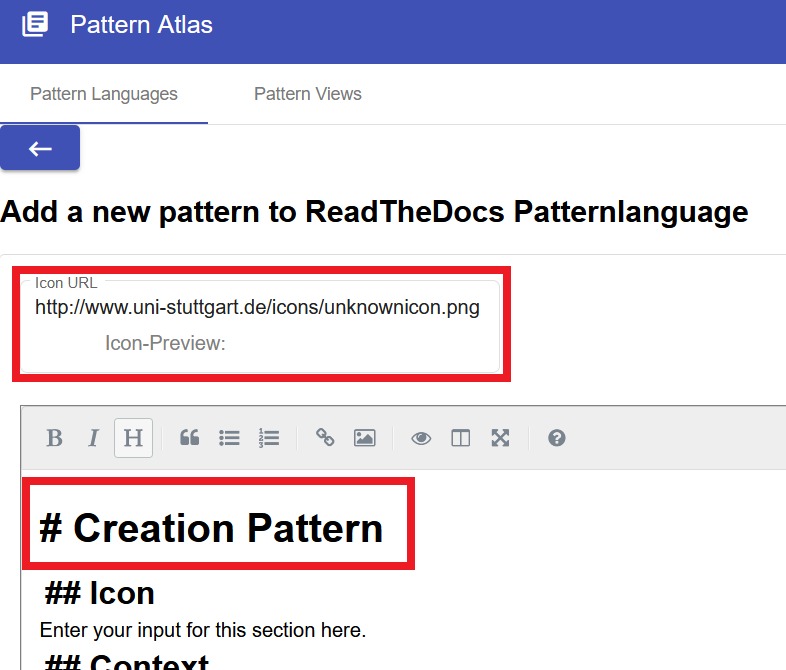Toggle preview mode with the eye icon

pos(421,438)
